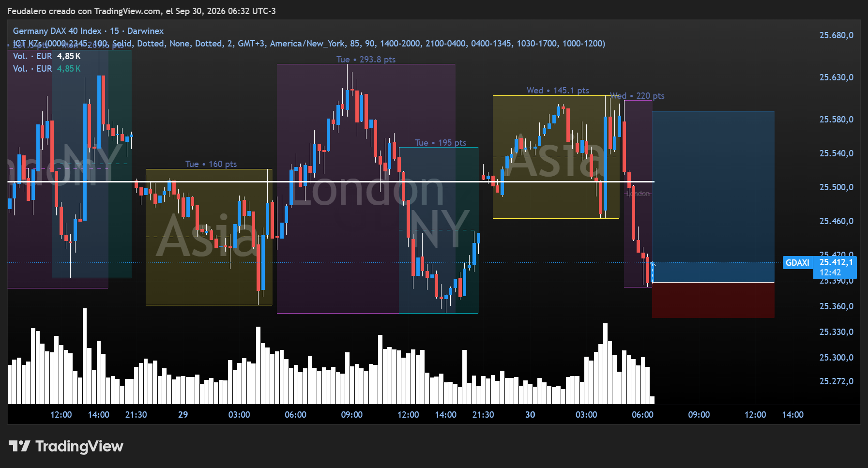The height and width of the screenshot is (468, 868).
Task: Click the TradingView logo at the bottom
Action: coord(66,446)
